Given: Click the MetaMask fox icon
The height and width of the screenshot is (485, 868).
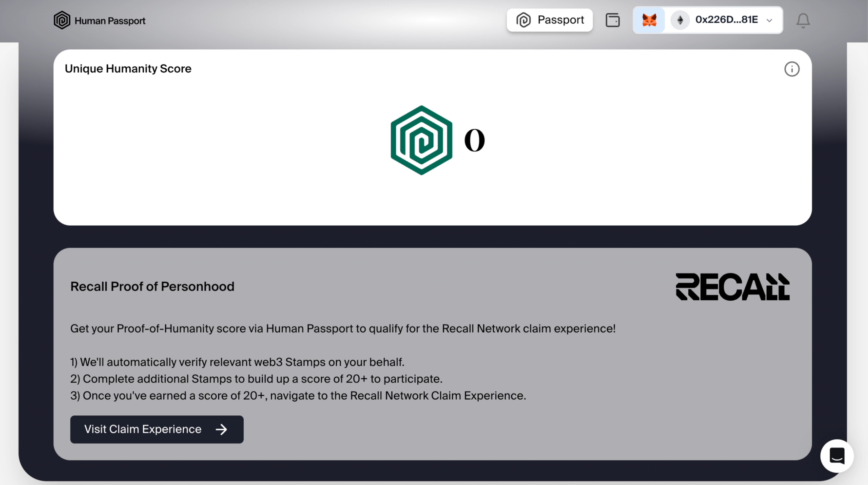Looking at the screenshot, I should [649, 20].
